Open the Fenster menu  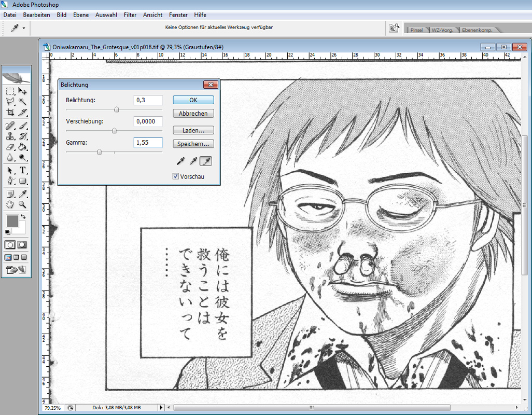pos(178,15)
